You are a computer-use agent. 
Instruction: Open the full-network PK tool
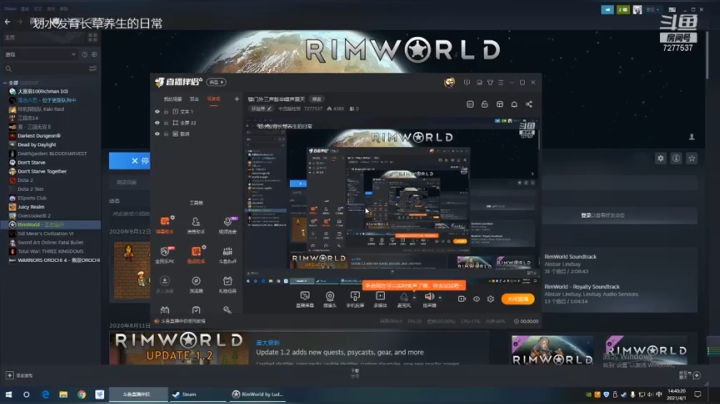coord(165,254)
